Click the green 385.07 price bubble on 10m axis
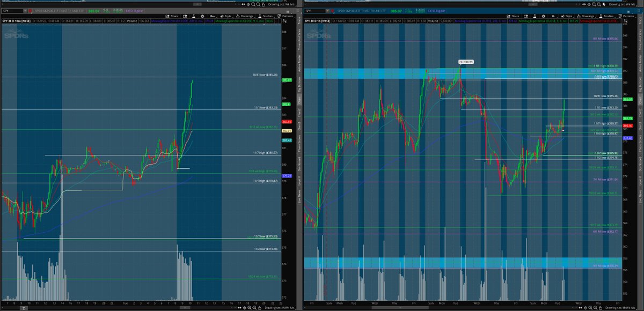644x311 pixels. pyautogui.click(x=287, y=80)
